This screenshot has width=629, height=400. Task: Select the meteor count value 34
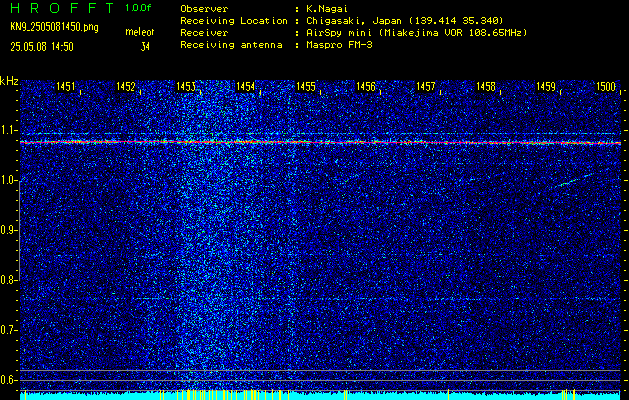[x=145, y=47]
